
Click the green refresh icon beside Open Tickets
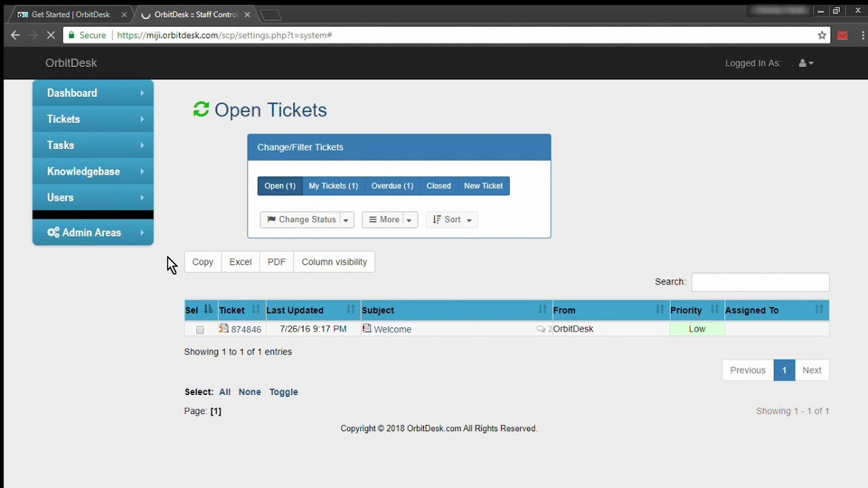(201, 109)
